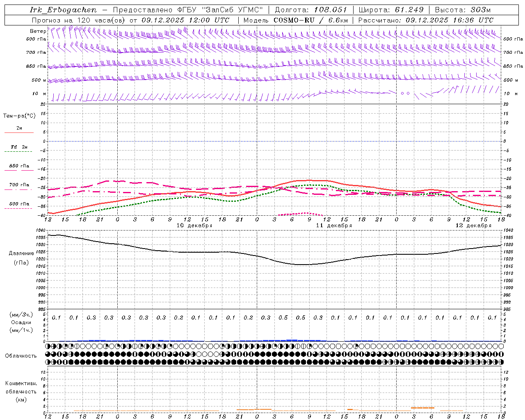This screenshot has width=525, height=420.
Task: Click the (мм/3ч.) precipitation unit label
Action: [21, 315]
